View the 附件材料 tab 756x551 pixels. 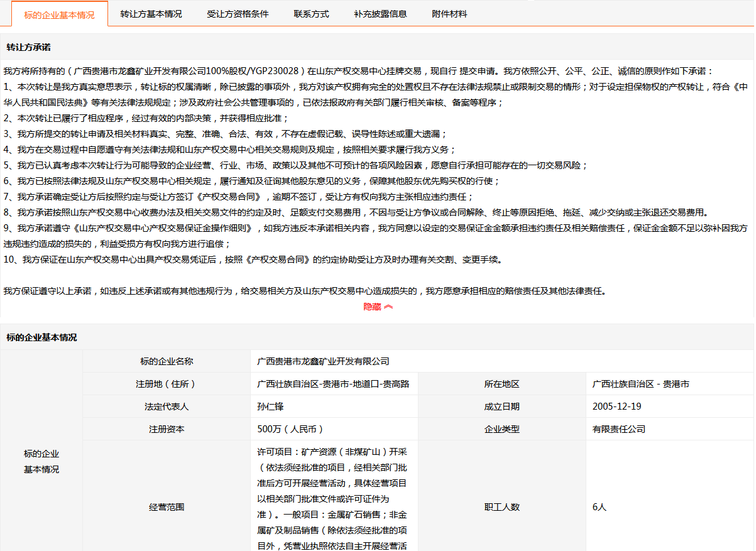pyautogui.click(x=449, y=14)
